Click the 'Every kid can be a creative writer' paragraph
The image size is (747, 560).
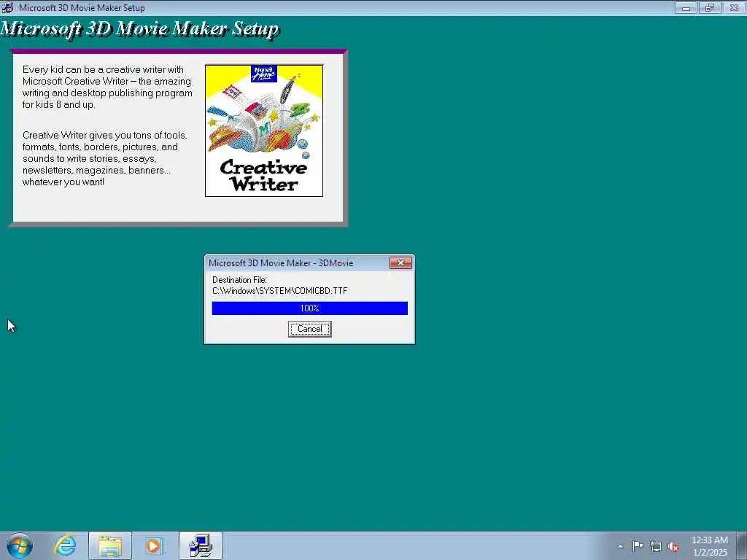pos(107,87)
